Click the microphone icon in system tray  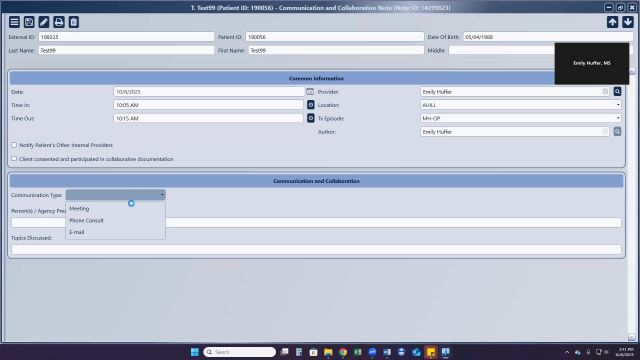tap(588, 352)
